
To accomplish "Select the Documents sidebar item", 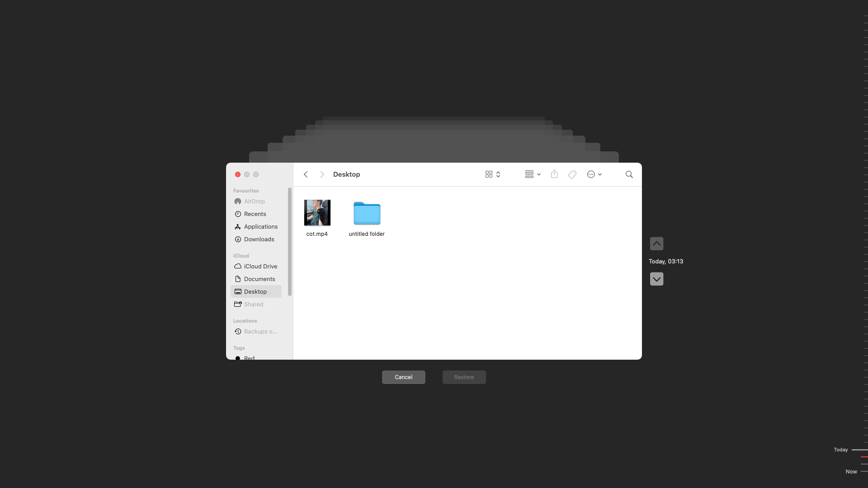I will tap(259, 279).
